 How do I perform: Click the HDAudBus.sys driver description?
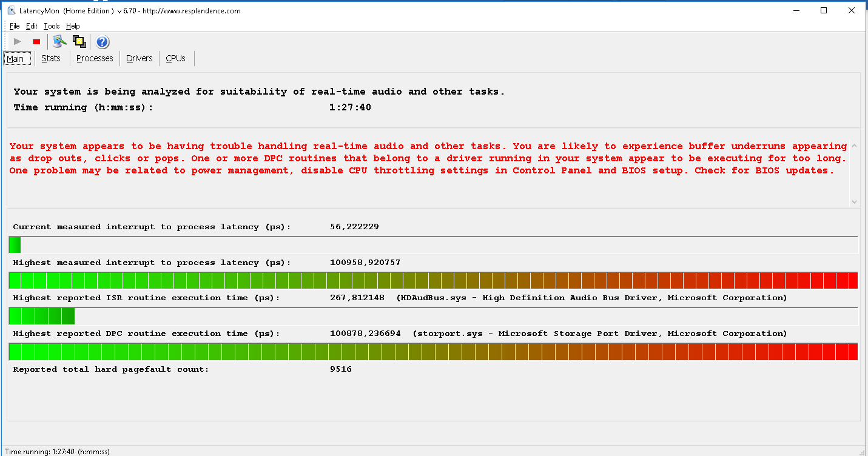point(591,298)
